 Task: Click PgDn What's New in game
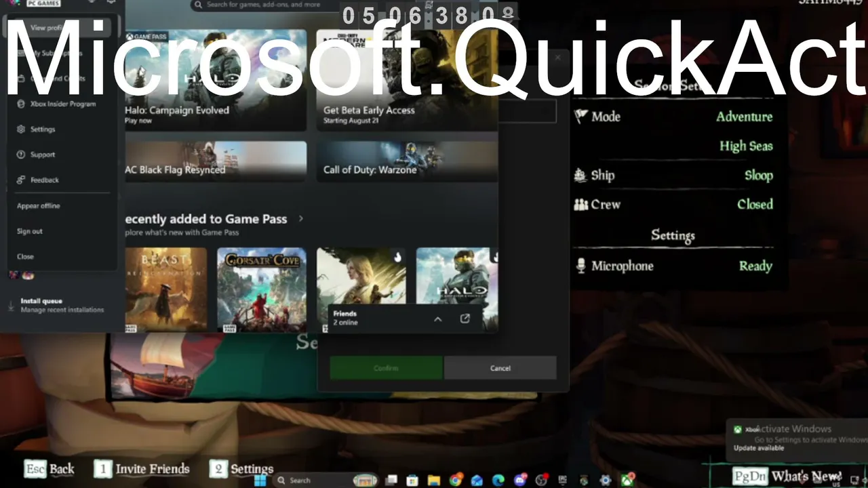click(787, 477)
